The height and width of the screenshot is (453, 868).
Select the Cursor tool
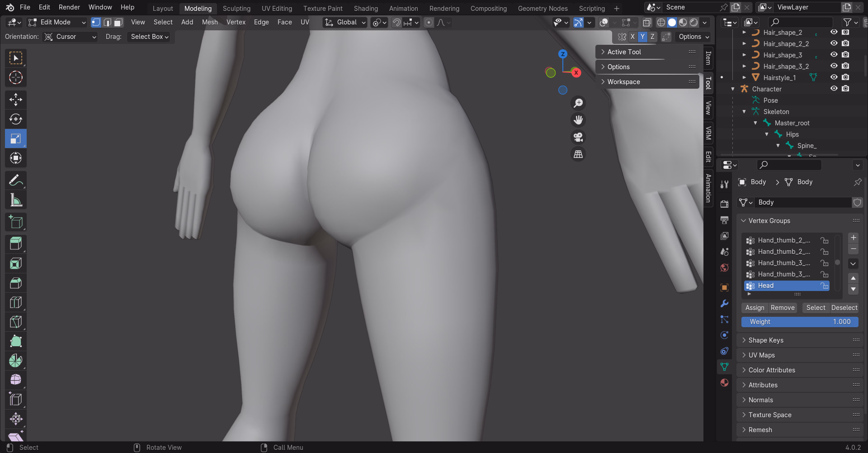coord(16,78)
